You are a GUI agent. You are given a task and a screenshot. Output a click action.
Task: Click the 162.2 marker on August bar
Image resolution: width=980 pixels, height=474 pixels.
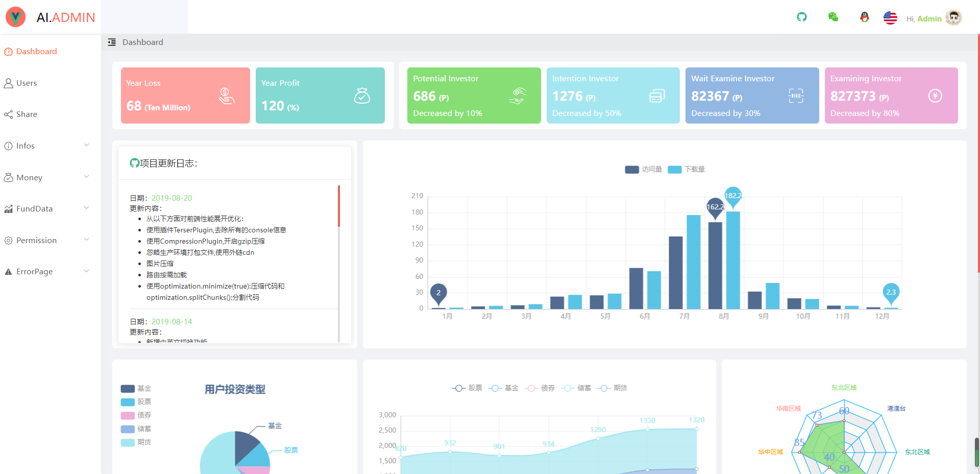point(715,207)
